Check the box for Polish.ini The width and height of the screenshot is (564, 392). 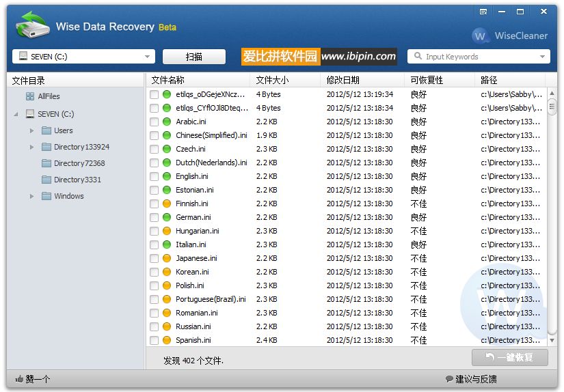[154, 285]
